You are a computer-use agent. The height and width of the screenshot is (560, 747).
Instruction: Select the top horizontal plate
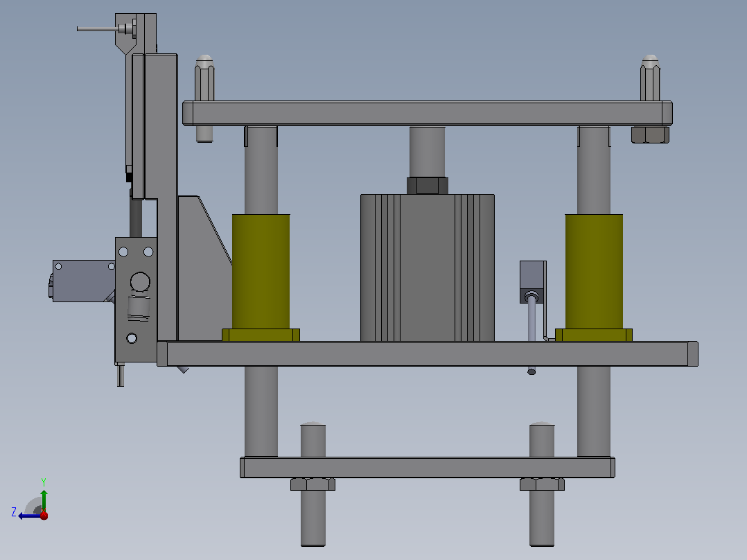428,114
